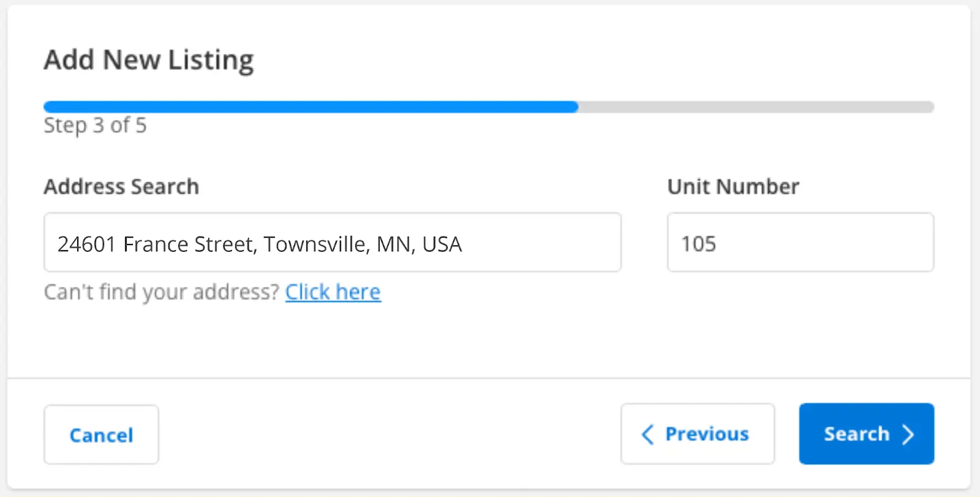Screen dimensions: 980x497
Task: Click the blue Search button
Action: pyautogui.click(x=866, y=433)
